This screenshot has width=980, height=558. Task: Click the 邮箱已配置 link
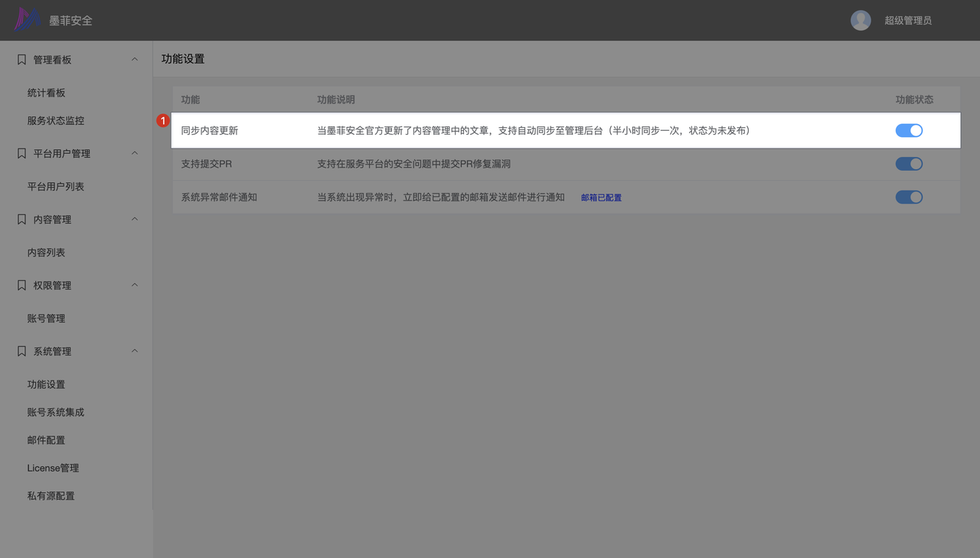click(x=601, y=197)
